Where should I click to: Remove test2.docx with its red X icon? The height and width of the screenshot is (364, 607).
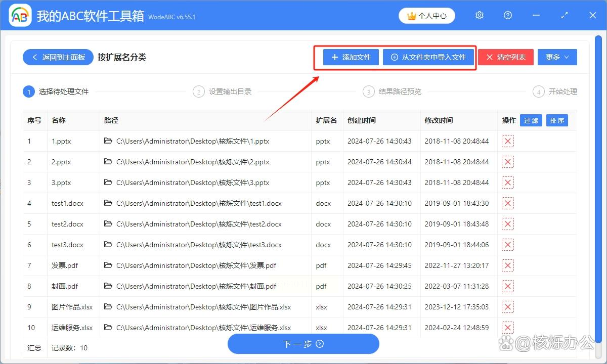508,224
